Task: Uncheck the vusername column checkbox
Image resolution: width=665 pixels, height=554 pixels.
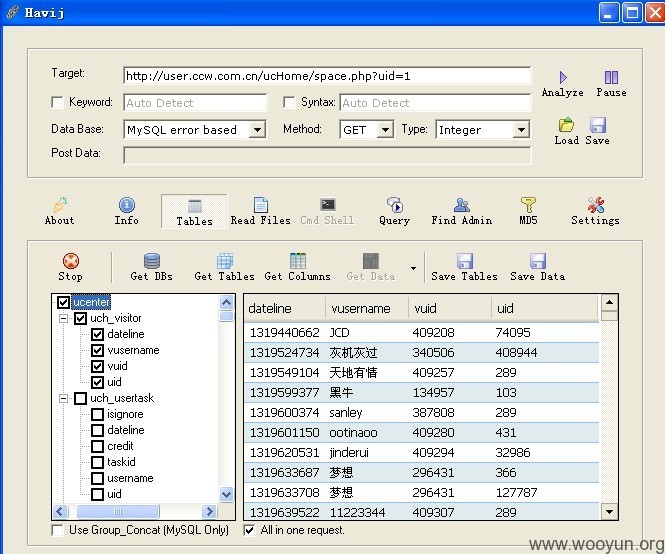Action: point(98,350)
